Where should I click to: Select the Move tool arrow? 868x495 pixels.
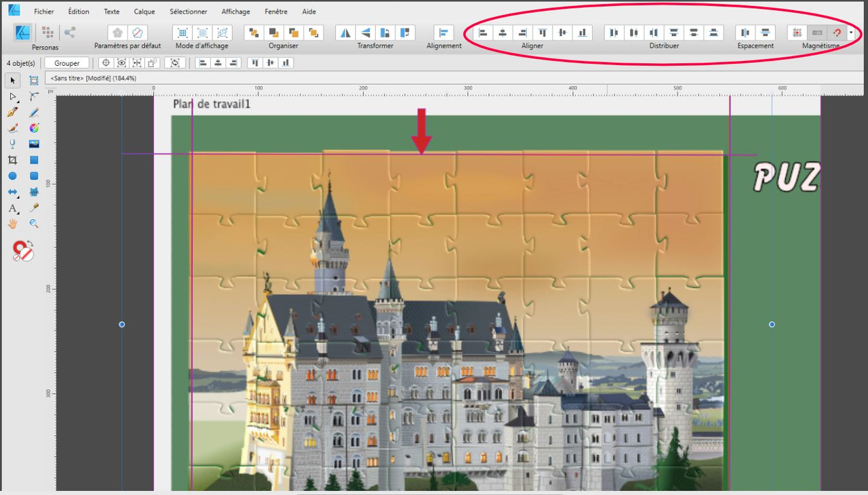(x=12, y=81)
